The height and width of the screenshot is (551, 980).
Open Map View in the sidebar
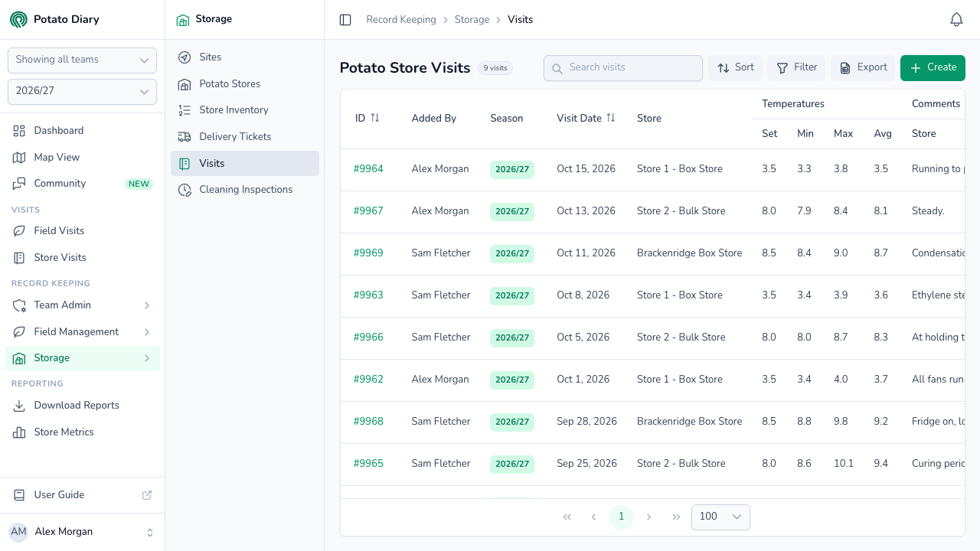[x=82, y=157]
